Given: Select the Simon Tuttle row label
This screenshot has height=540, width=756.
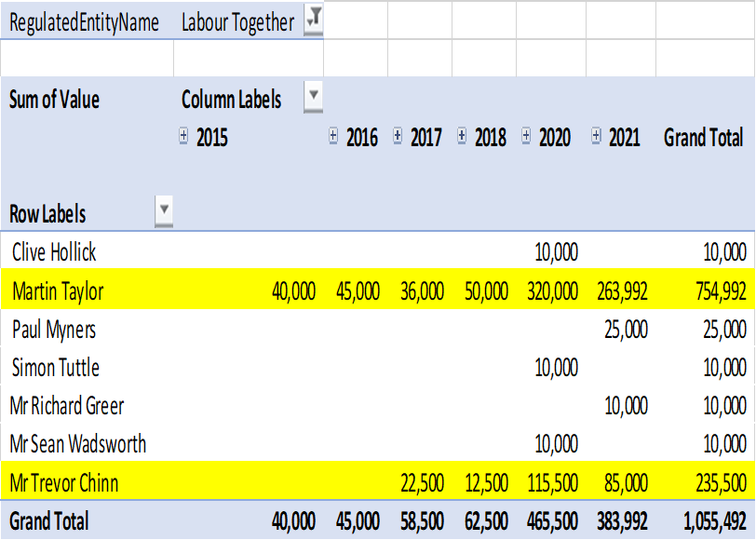Looking at the screenshot, I should point(56,368).
